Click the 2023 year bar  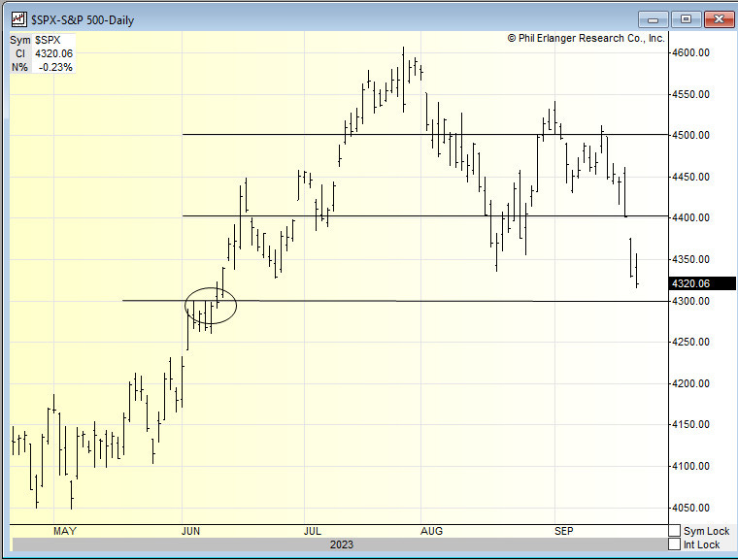340,544
